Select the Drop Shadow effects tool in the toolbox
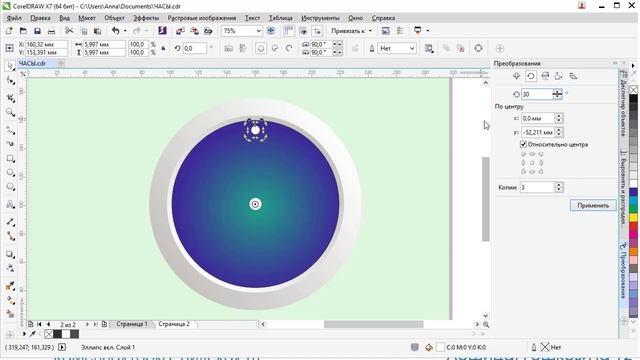This screenshot has width=640, height=360. 10,254
